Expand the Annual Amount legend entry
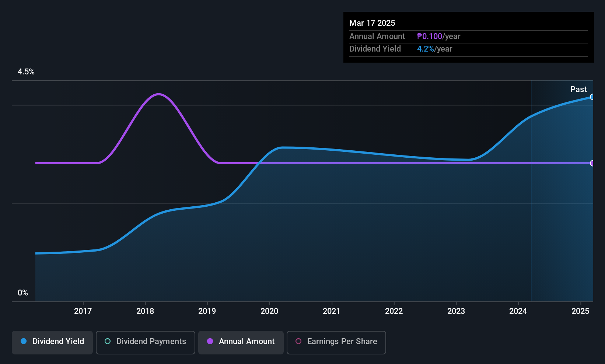Image resolution: width=605 pixels, height=364 pixels. pyautogui.click(x=241, y=342)
